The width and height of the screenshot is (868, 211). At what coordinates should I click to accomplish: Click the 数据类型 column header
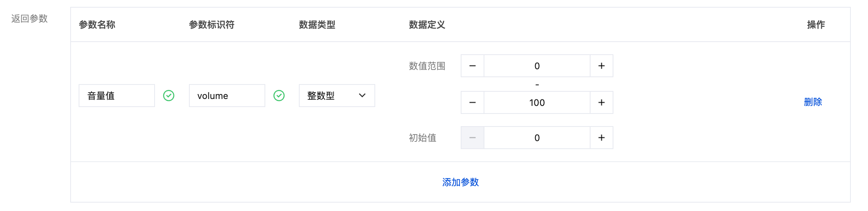pyautogui.click(x=317, y=25)
